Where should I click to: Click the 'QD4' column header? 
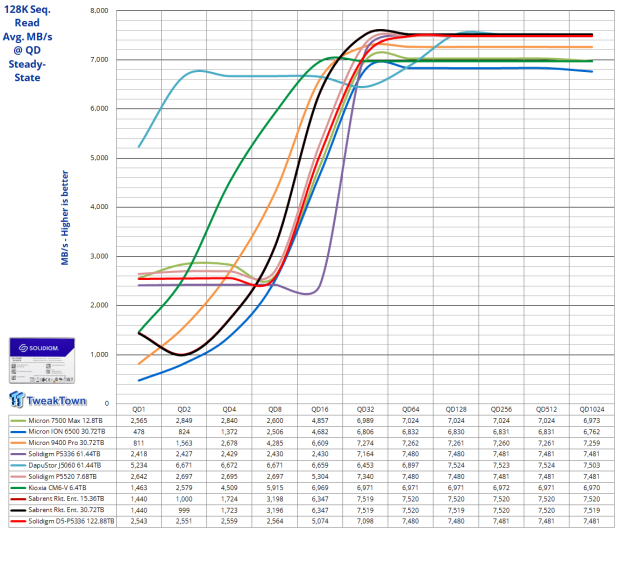229,409
